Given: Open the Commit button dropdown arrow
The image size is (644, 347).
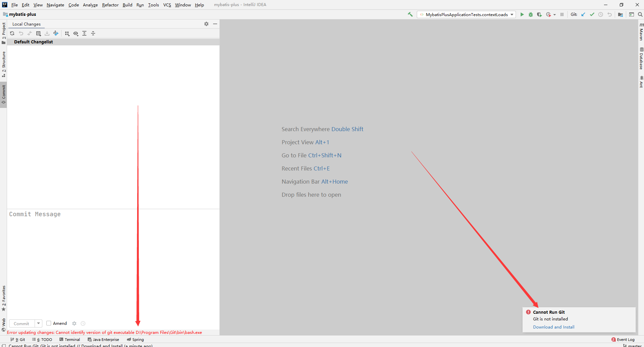Looking at the screenshot, I should pos(38,323).
